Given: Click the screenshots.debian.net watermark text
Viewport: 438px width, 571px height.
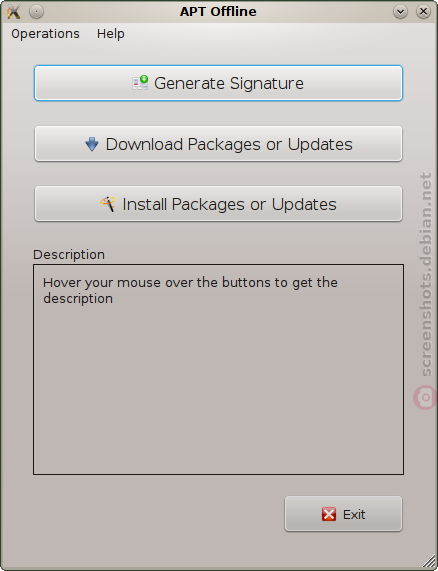Looking at the screenshot, I should [426, 274].
